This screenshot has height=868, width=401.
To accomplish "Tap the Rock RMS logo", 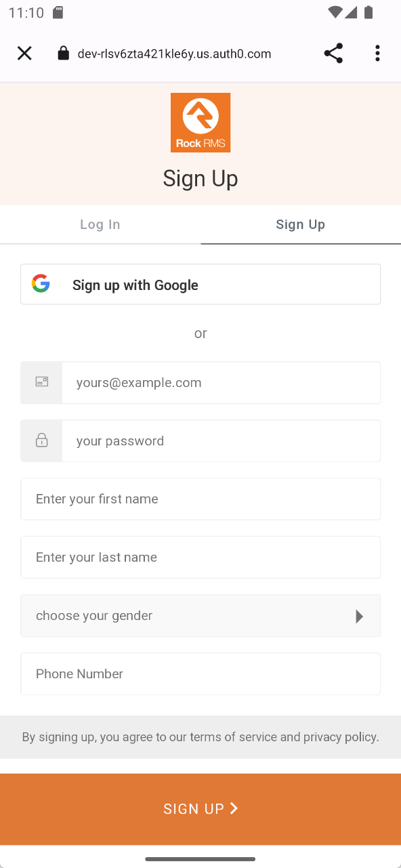I will tap(200, 123).
